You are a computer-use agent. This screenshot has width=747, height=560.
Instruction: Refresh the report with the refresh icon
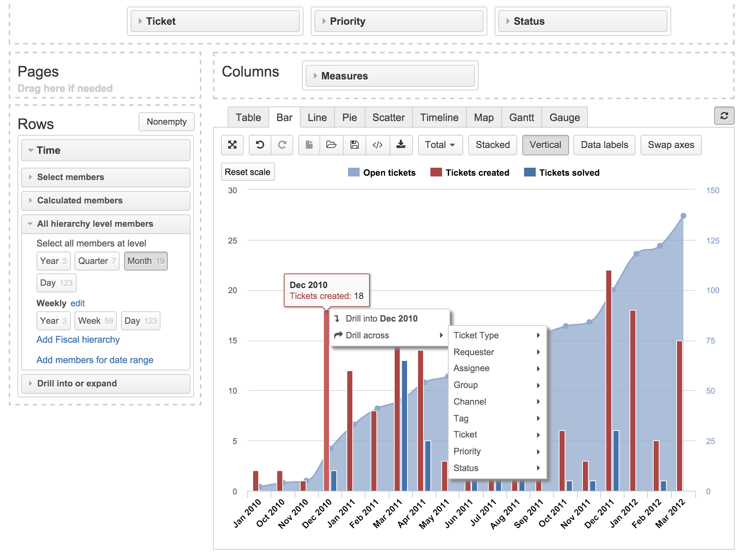point(724,116)
